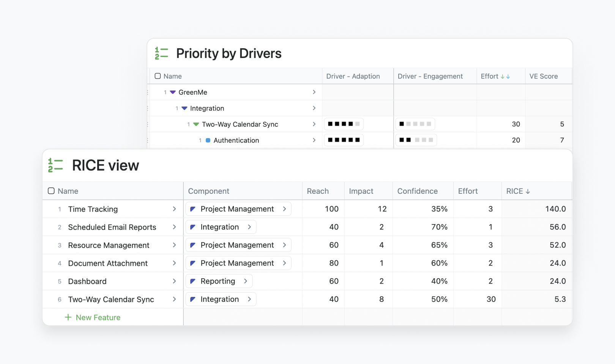Click the Driver - Adaption column header
Image resolution: width=615 pixels, height=364 pixels.
(353, 76)
